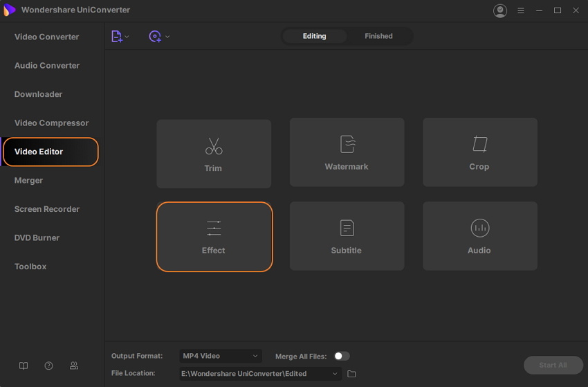Open the Watermark tool
This screenshot has width=588, height=387.
[346, 152]
